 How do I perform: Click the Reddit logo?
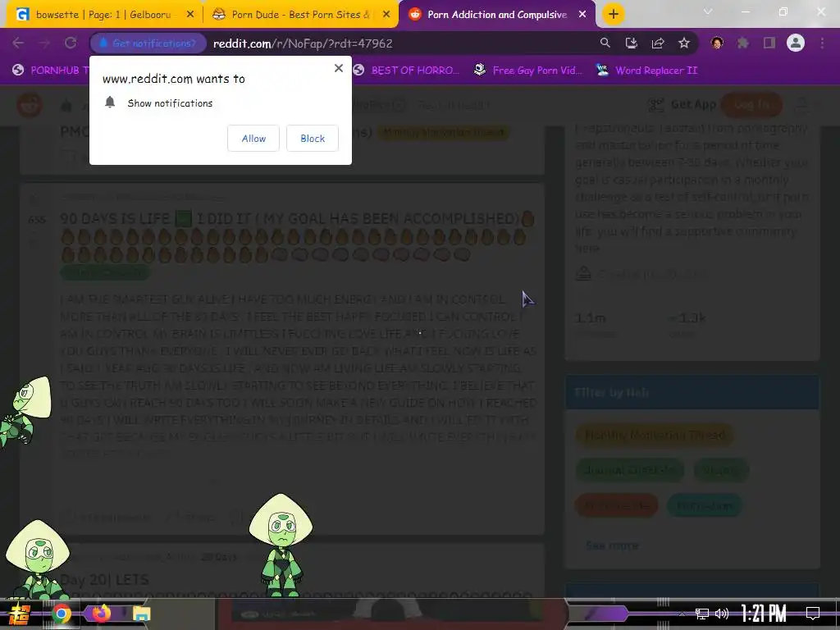pyautogui.click(x=30, y=105)
